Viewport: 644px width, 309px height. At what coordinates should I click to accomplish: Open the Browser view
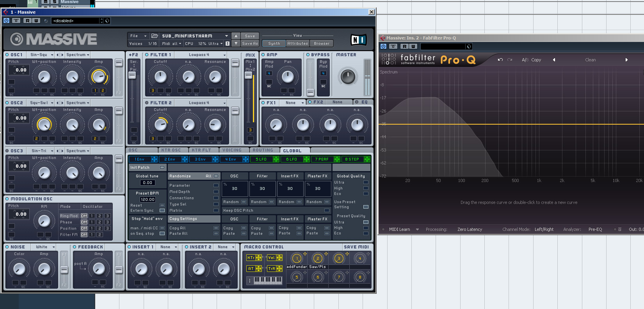[322, 43]
